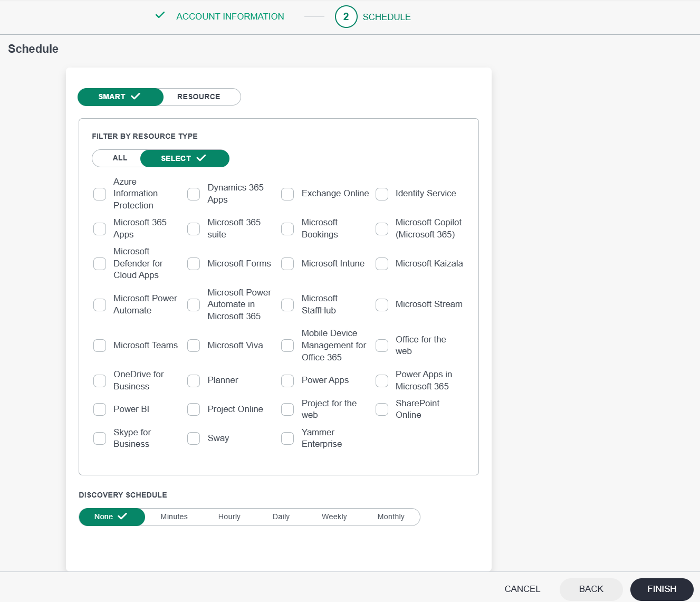Tick the Microsoft Kaizala checkbox
Screen dimensions: 700x602
[382, 264]
